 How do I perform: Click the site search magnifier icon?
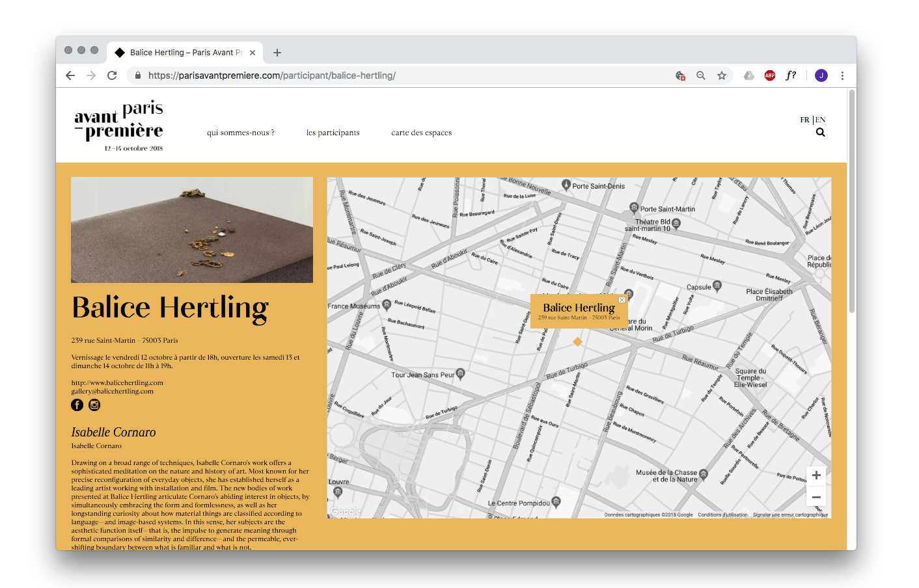click(x=820, y=133)
